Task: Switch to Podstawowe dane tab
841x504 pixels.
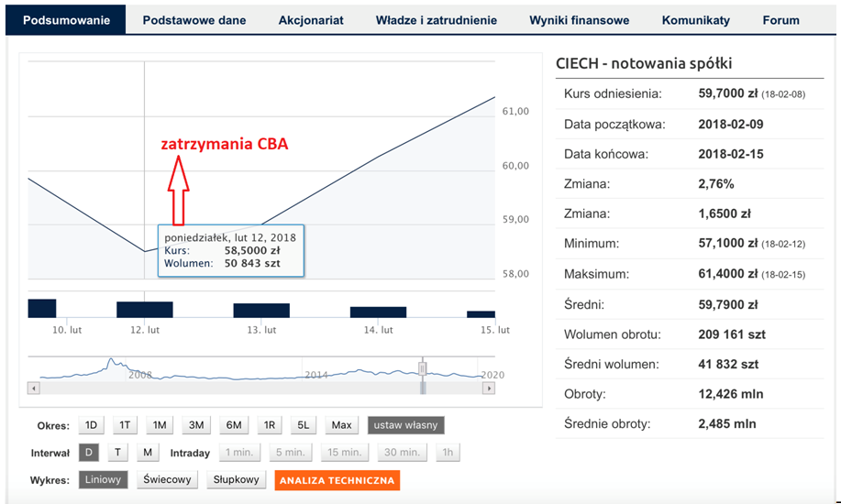Action: coord(194,20)
